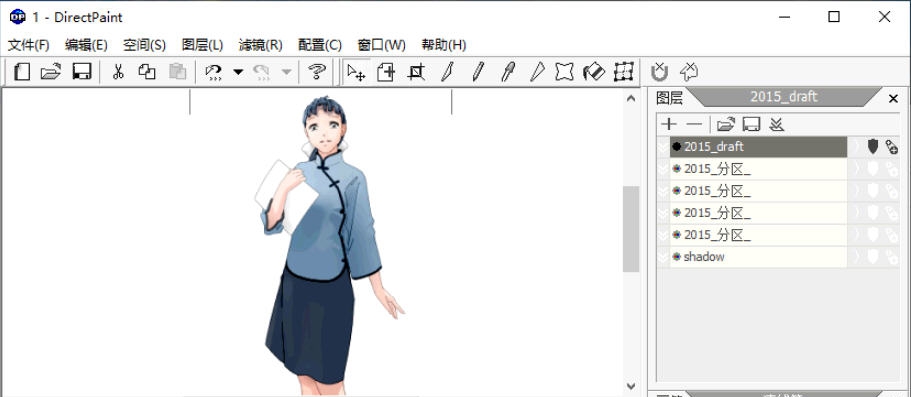Viewport: 911px width, 397px height.
Task: Click the DirectPaint app icon in title bar
Action: click(17, 17)
